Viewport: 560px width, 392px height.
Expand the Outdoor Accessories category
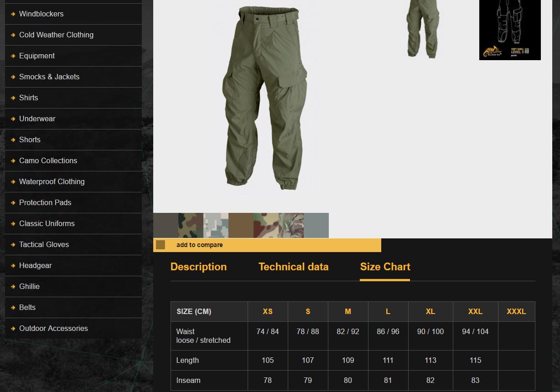point(53,328)
